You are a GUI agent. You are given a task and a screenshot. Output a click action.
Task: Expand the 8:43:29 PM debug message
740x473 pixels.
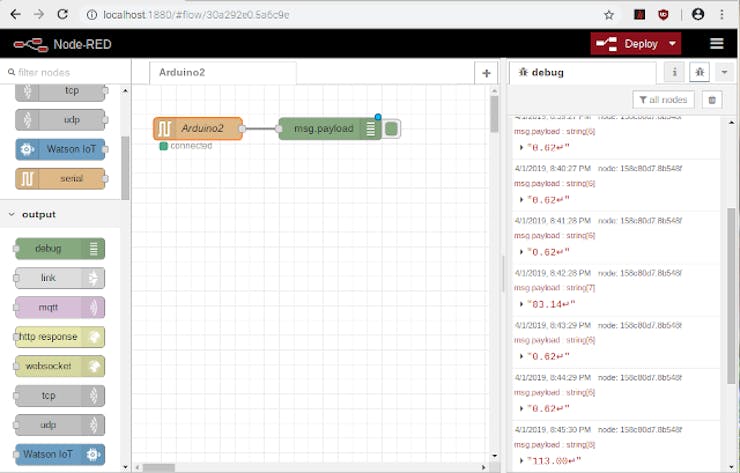(x=521, y=356)
